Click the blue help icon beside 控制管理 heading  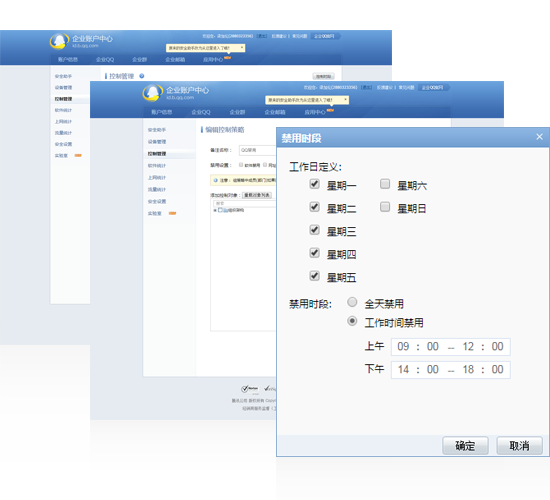142,76
